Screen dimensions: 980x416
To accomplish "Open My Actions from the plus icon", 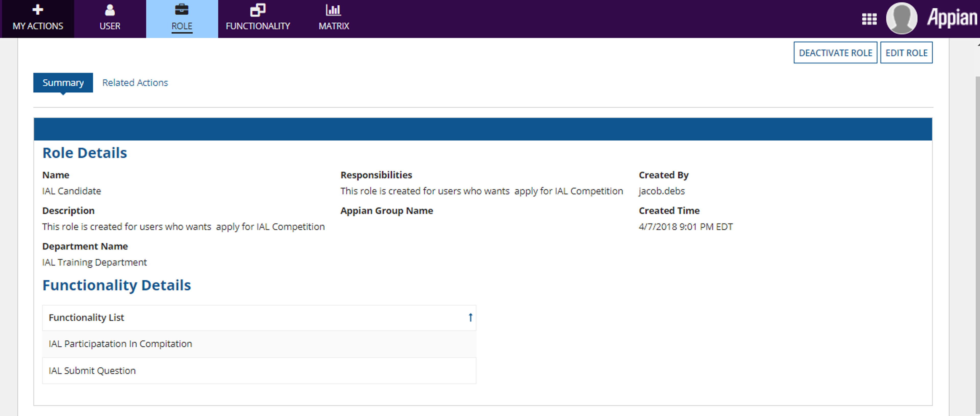I will (38, 10).
